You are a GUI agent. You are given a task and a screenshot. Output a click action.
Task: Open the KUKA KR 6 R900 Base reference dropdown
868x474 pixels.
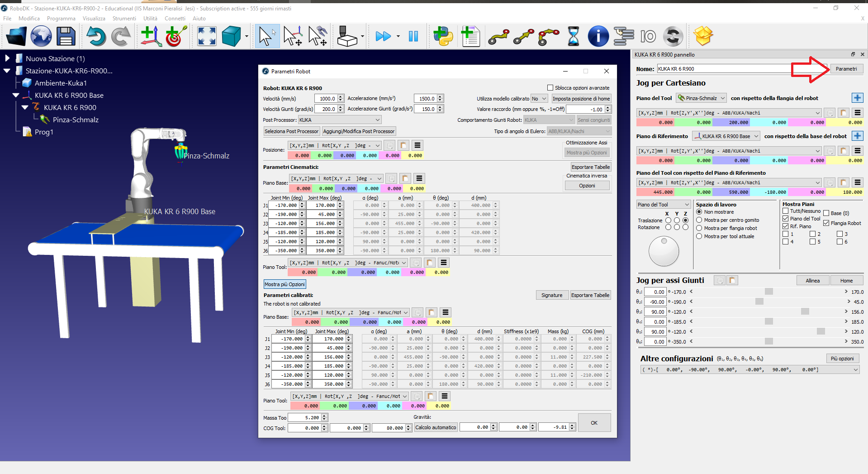(726, 136)
